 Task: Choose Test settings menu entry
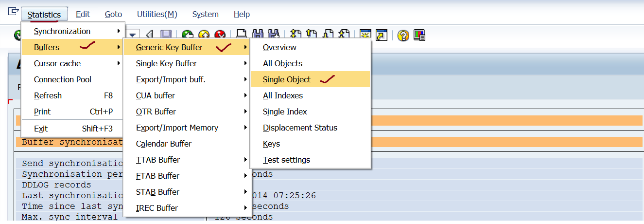[310, 160]
